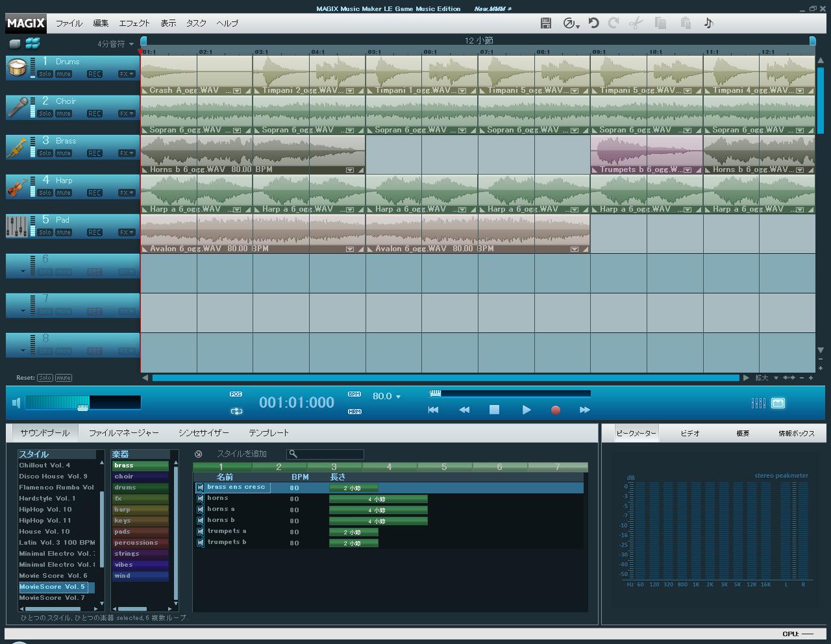Select the 'percussions' instrument category
The image size is (831, 644).
pos(140,543)
